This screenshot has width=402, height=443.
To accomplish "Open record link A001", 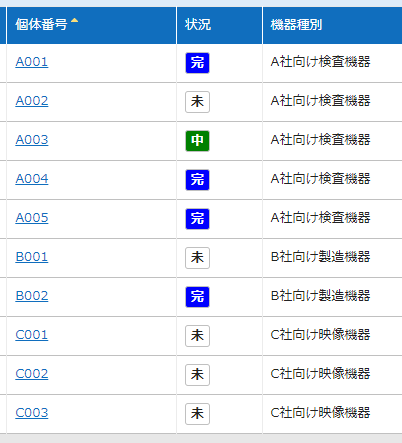I will [32, 62].
